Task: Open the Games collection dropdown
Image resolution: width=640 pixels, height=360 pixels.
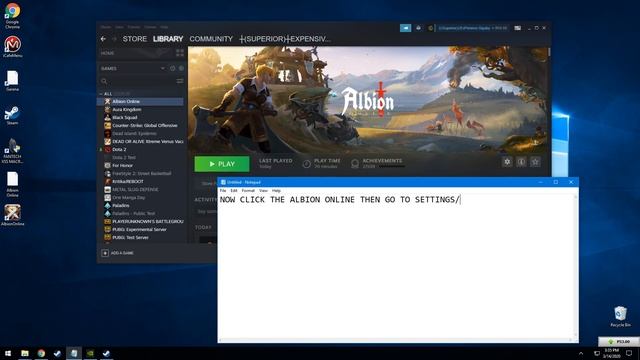Action: pos(163,69)
